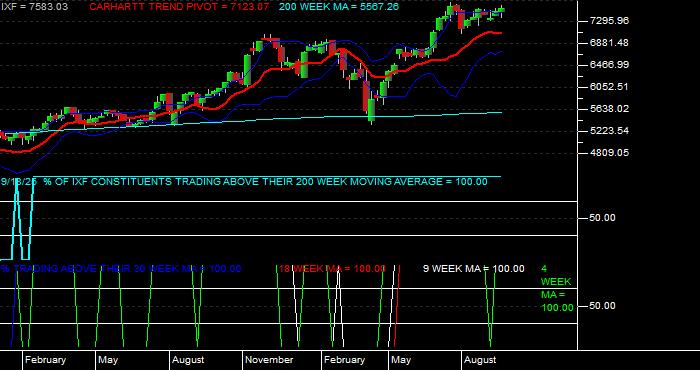Click the 6052.51 price axis value
Screen dimensions: 700x370
pos(609,87)
